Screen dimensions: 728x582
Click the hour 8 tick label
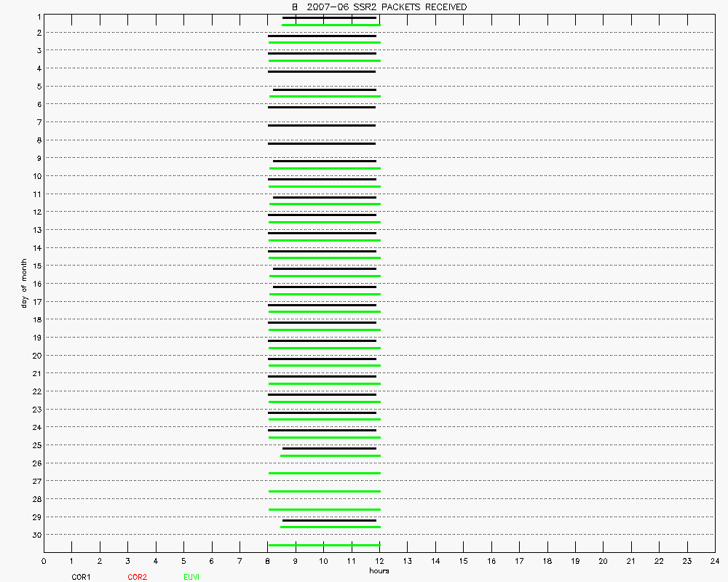268,561
